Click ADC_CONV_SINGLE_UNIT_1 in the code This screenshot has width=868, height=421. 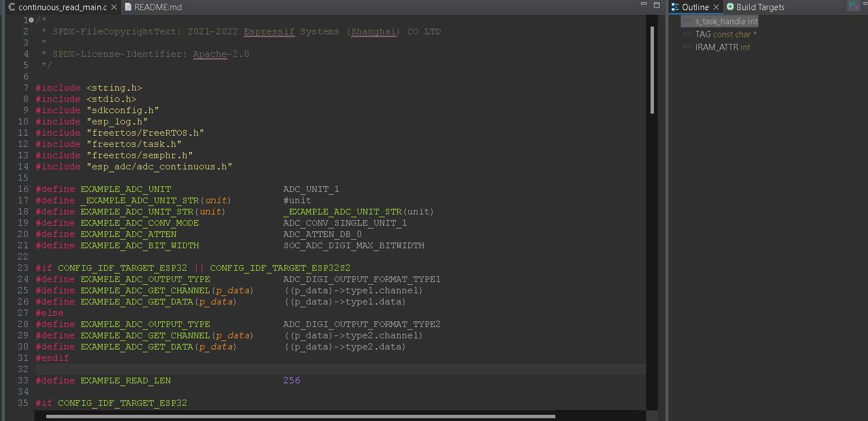[x=345, y=223]
